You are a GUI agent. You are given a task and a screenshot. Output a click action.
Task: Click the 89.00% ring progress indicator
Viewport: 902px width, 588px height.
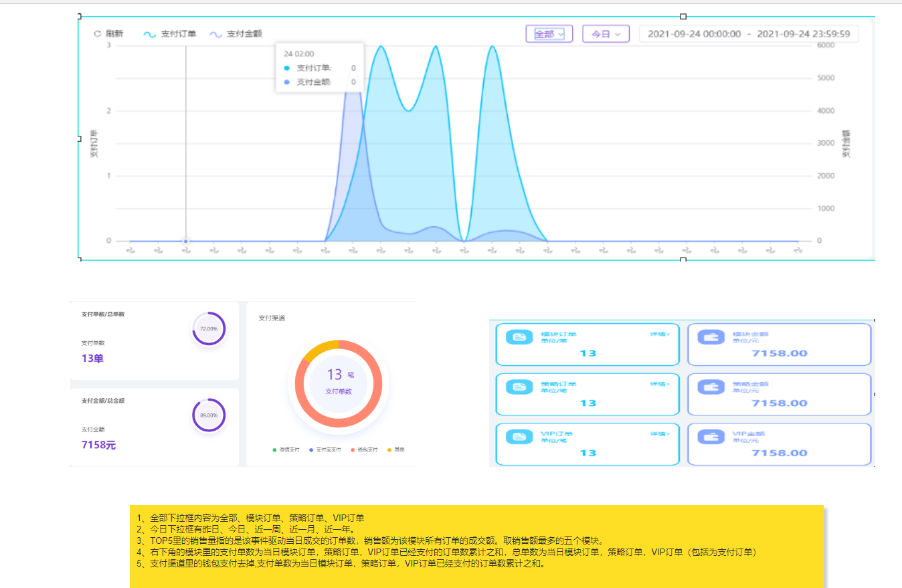pyautogui.click(x=209, y=415)
